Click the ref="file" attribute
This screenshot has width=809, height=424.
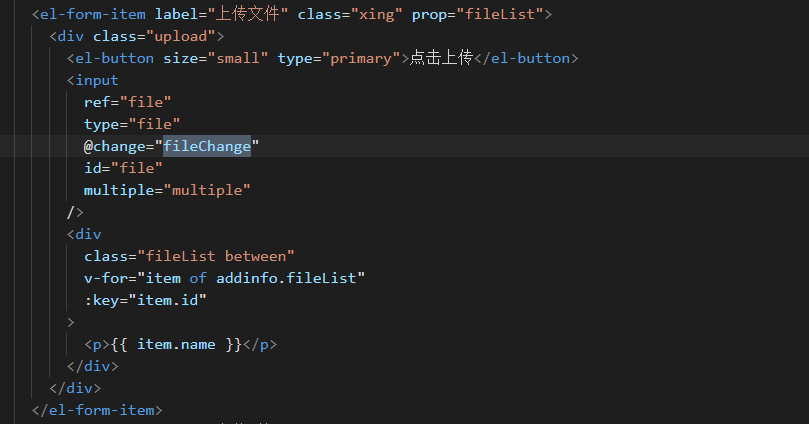pyautogui.click(x=127, y=103)
